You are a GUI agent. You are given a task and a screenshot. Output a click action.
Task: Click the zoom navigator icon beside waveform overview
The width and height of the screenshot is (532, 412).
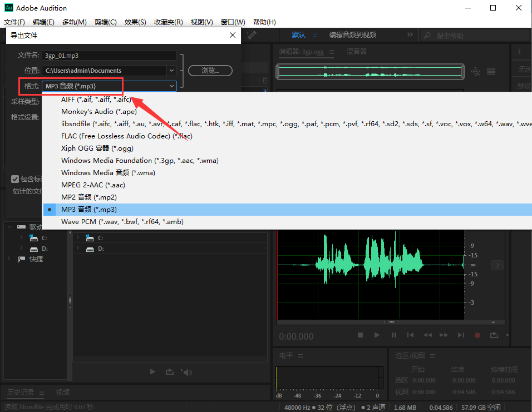click(476, 71)
